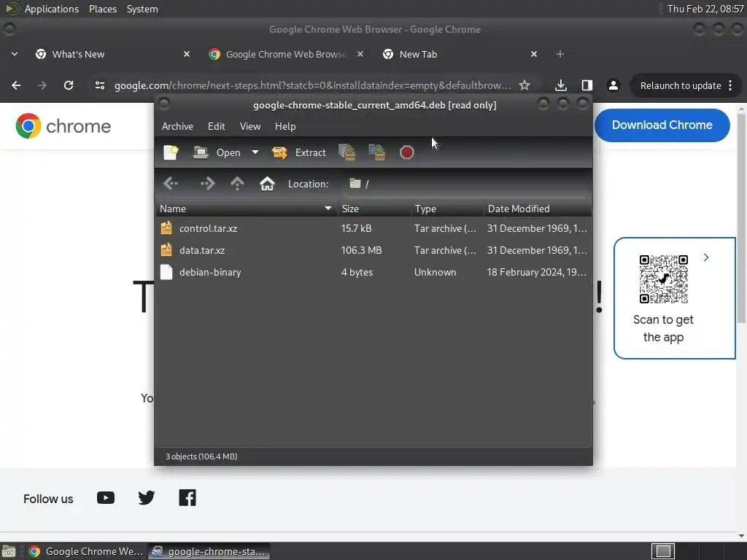Click the chrome logo on the page
The height and width of the screenshot is (560, 747).
coord(63,126)
